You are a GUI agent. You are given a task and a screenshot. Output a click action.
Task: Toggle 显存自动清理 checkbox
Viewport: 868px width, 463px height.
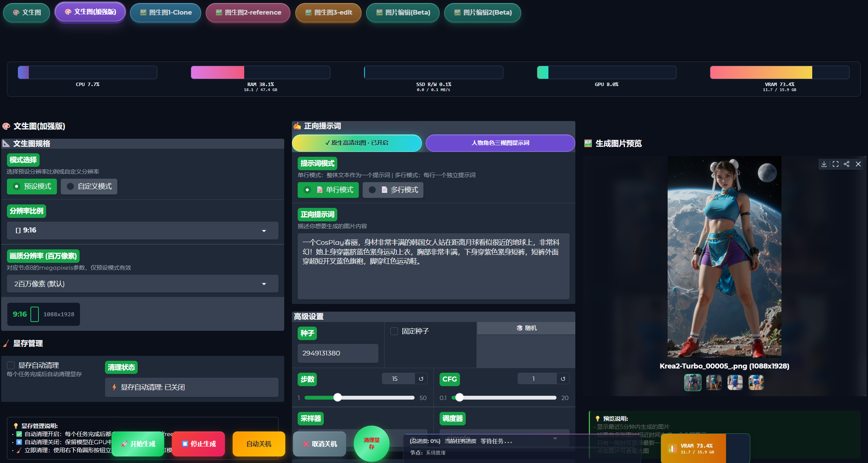point(11,365)
